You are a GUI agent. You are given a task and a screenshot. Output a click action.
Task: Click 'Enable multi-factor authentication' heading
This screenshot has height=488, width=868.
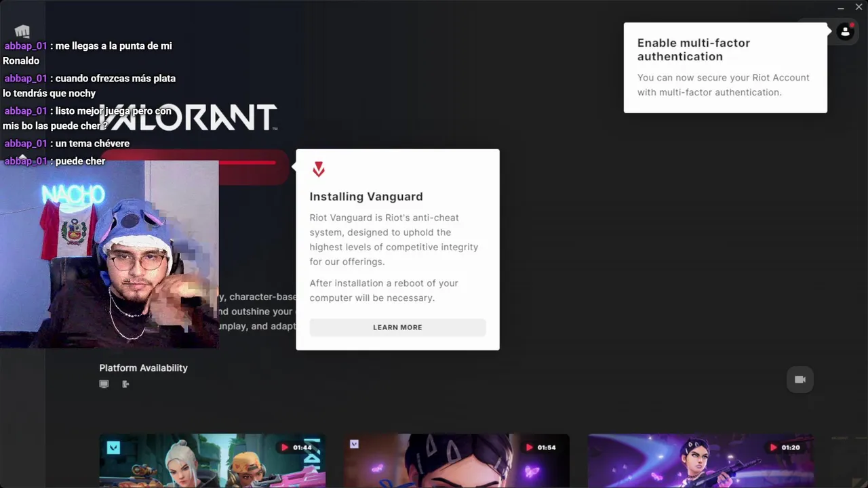(694, 49)
